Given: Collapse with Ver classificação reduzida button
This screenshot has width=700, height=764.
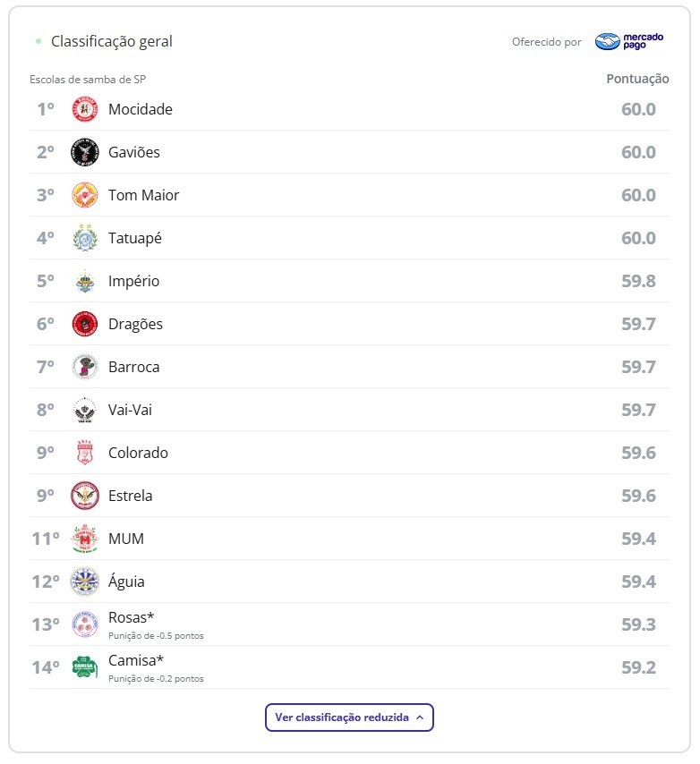Looking at the screenshot, I should tap(341, 717).
